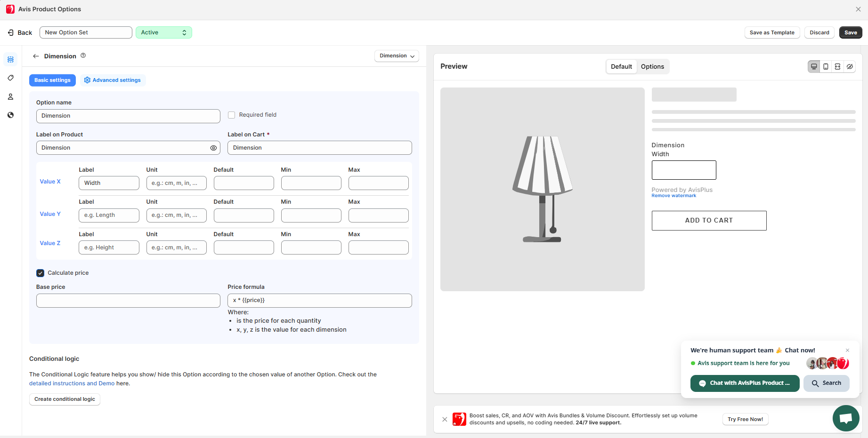Image resolution: width=868 pixels, height=438 pixels.
Task: Click the Value Y Label input field
Action: click(109, 215)
